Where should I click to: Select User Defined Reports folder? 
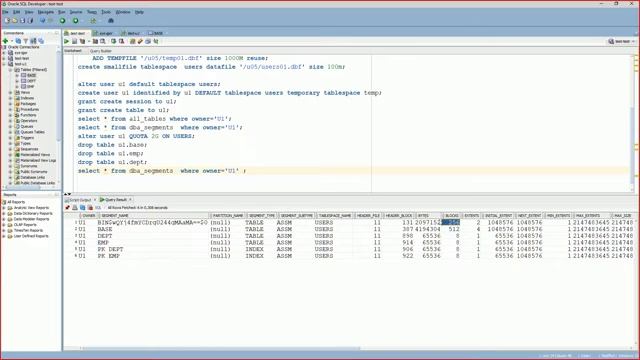(x=31, y=236)
